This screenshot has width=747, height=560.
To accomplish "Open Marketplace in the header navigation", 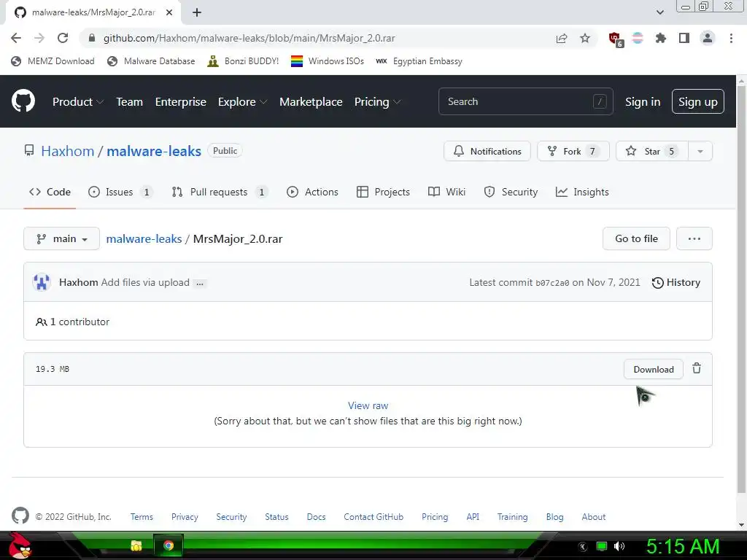I will click(x=311, y=102).
